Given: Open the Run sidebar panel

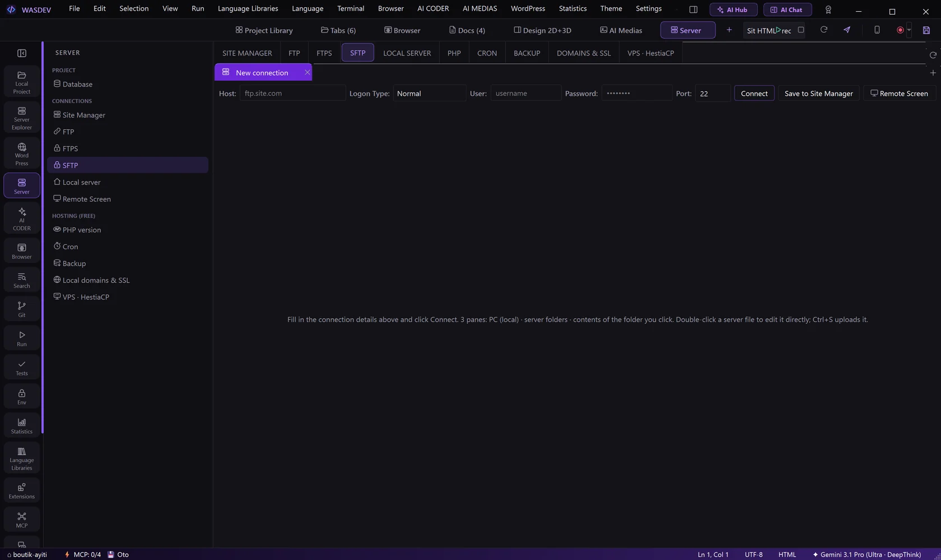Looking at the screenshot, I should pyautogui.click(x=22, y=339).
